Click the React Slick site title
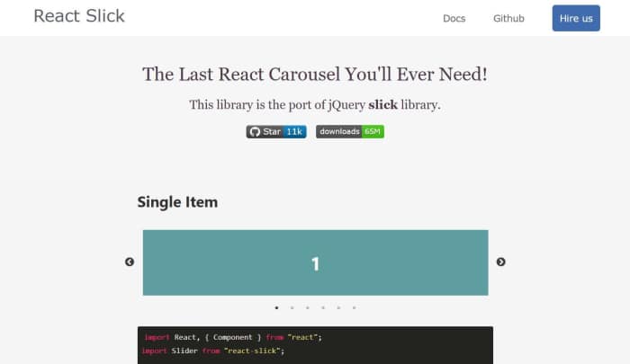Viewport: 630px width, 364px height. click(79, 16)
